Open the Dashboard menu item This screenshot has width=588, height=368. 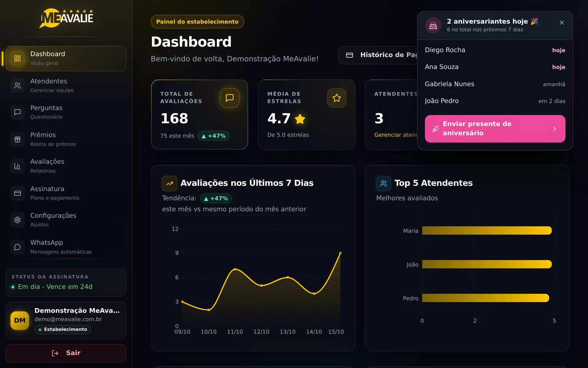click(x=66, y=58)
